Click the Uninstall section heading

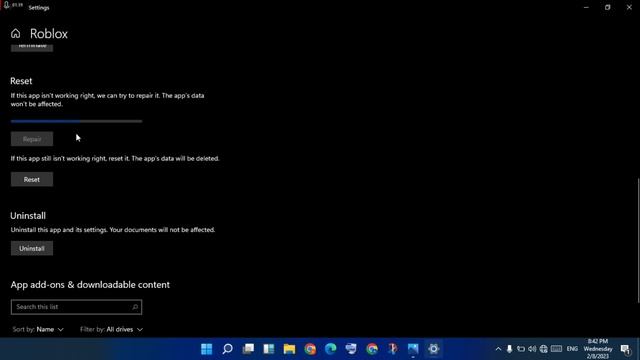coord(28,216)
